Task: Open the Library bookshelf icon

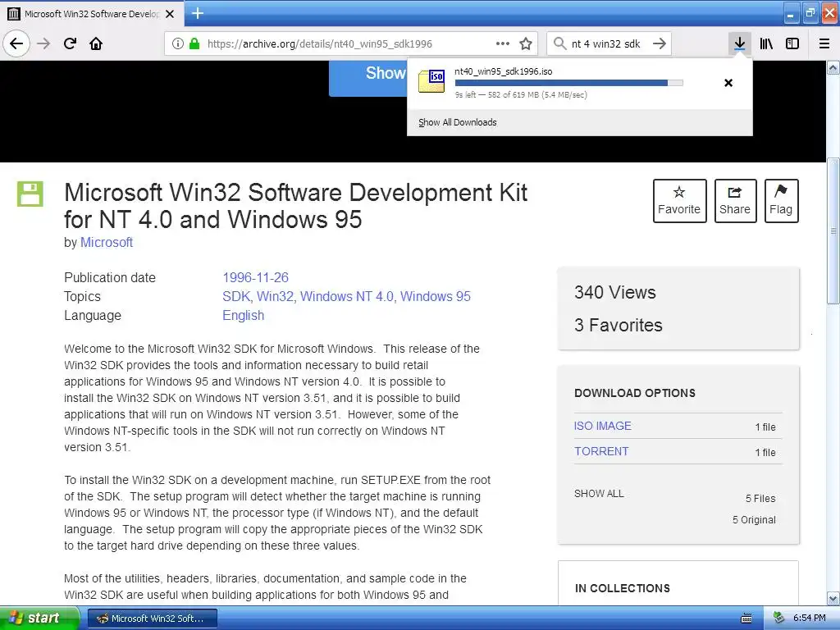Action: click(x=766, y=43)
